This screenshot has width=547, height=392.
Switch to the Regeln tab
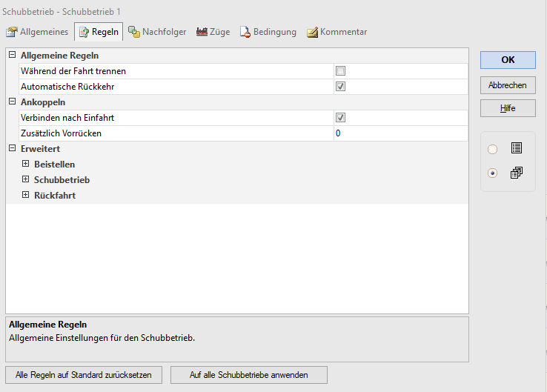pos(99,32)
